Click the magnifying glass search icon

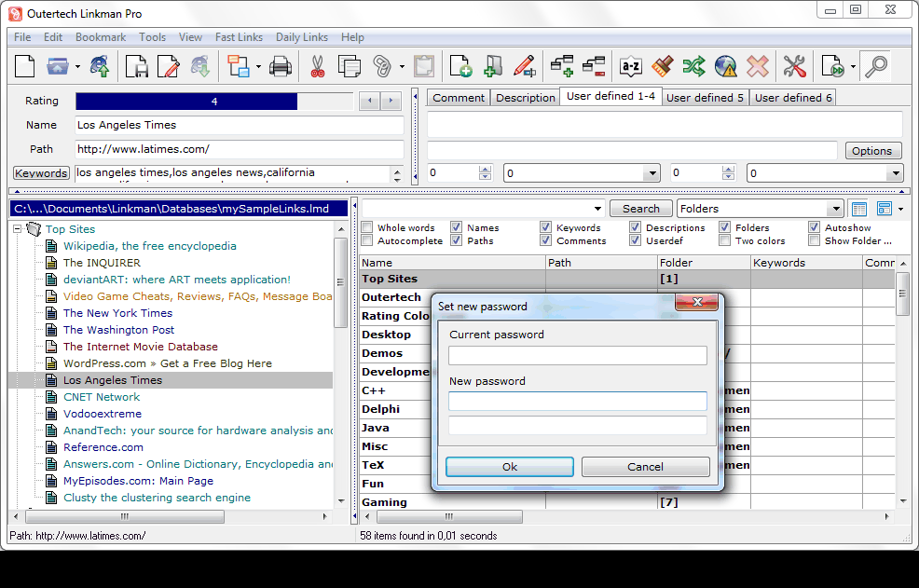877,66
